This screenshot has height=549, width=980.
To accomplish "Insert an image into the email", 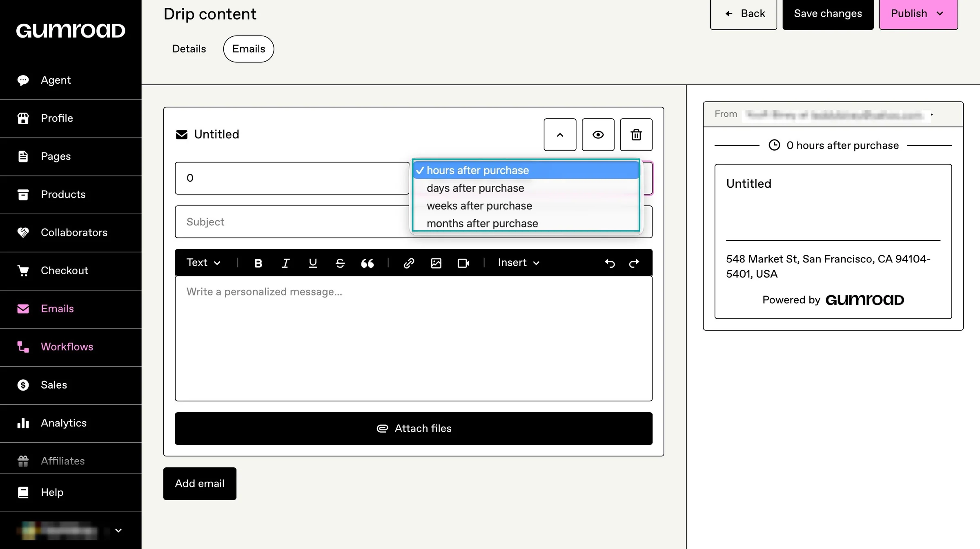I will (x=436, y=263).
